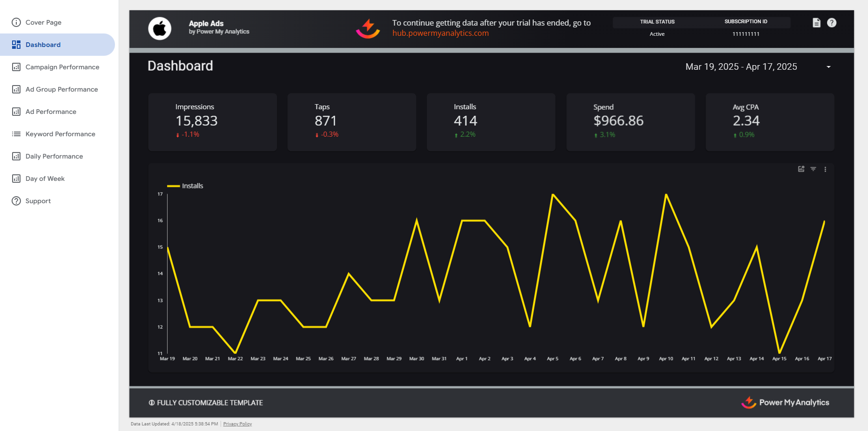Open the Daily Performance report
The height and width of the screenshot is (431, 868).
[x=54, y=156]
